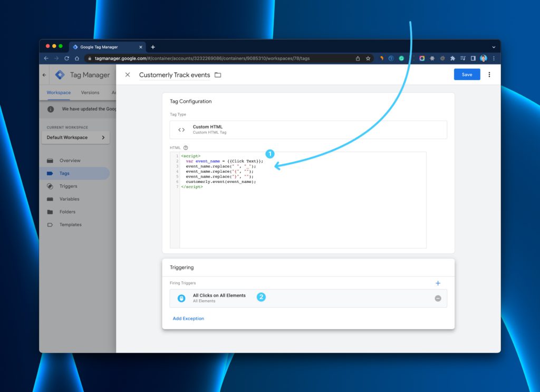Viewport: 540px width, 392px height.
Task: Change the Custom HTML tag type
Action: [308, 130]
